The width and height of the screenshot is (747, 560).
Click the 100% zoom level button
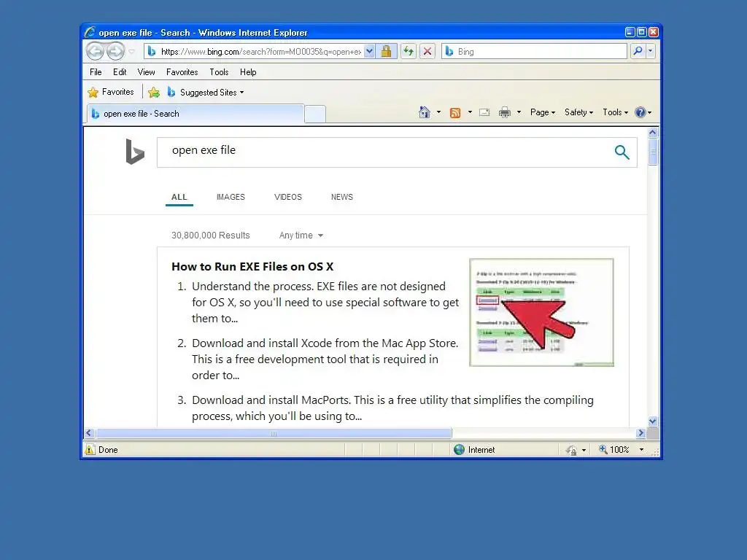point(614,449)
